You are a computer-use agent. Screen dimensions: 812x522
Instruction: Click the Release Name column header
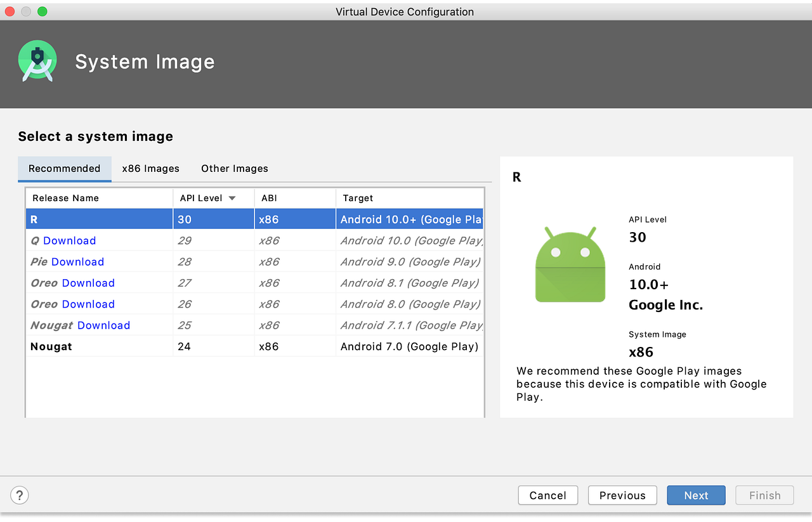tap(99, 198)
